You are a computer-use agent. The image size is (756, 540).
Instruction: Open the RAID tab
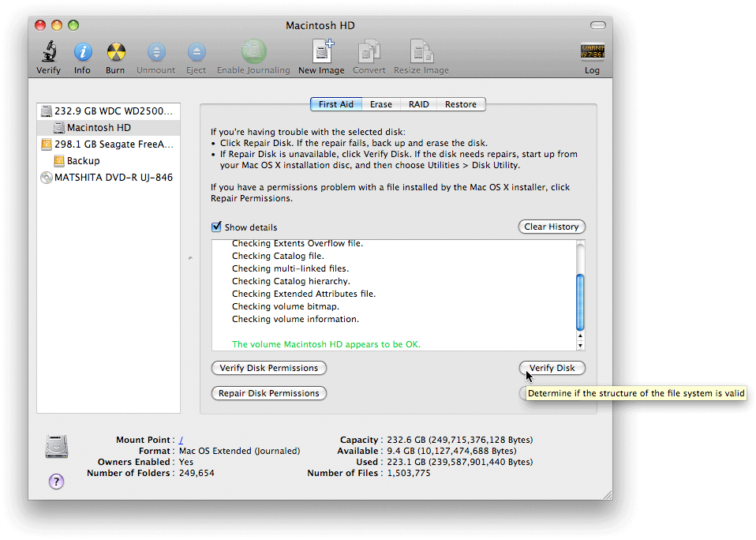coord(418,103)
